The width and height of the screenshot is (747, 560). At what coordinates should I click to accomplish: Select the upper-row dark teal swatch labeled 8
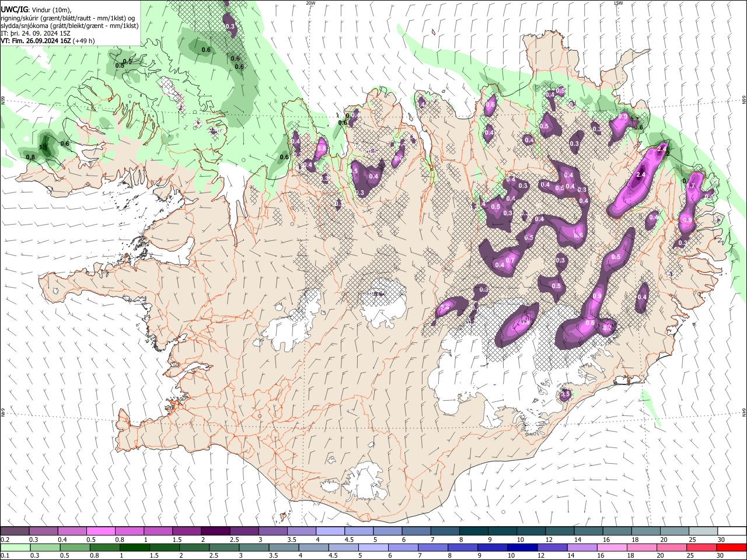[x=474, y=531]
